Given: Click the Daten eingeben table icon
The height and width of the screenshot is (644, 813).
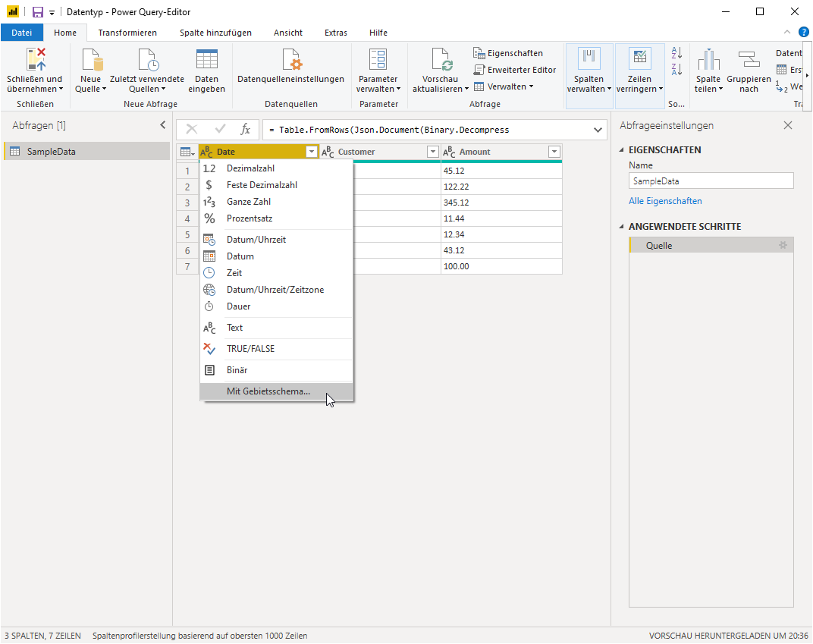Looking at the screenshot, I should click(206, 59).
